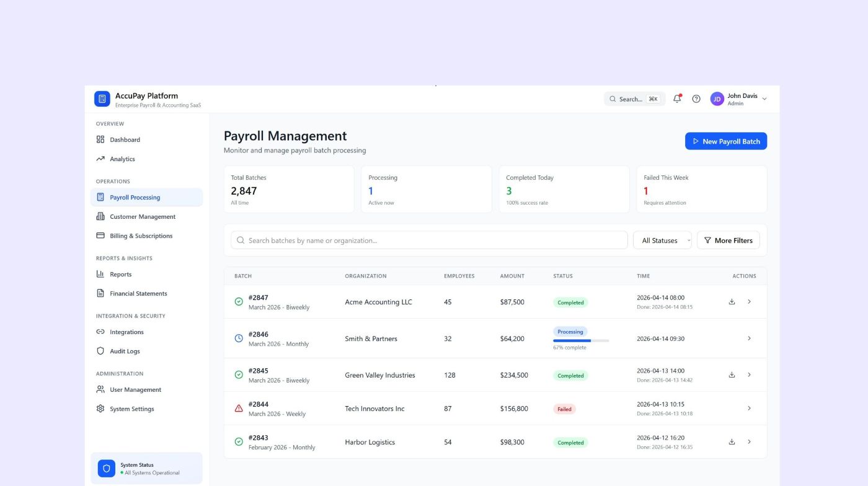Click the Processing status badge
Screen dimensions: 868x486
click(570, 332)
